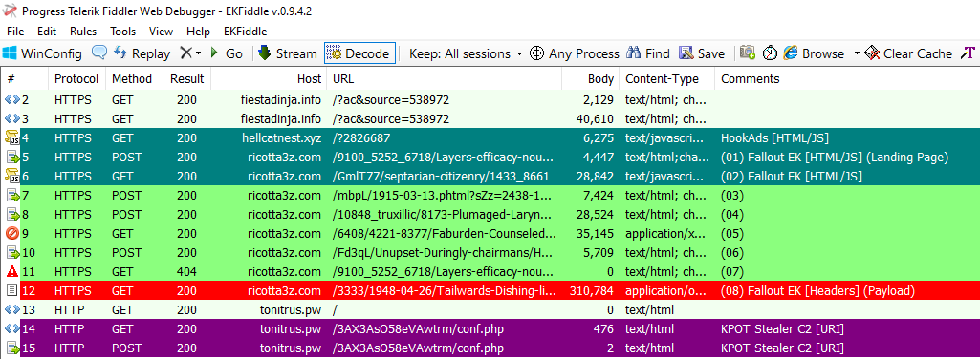
Task: Sort by the Host column header
Action: click(x=269, y=78)
